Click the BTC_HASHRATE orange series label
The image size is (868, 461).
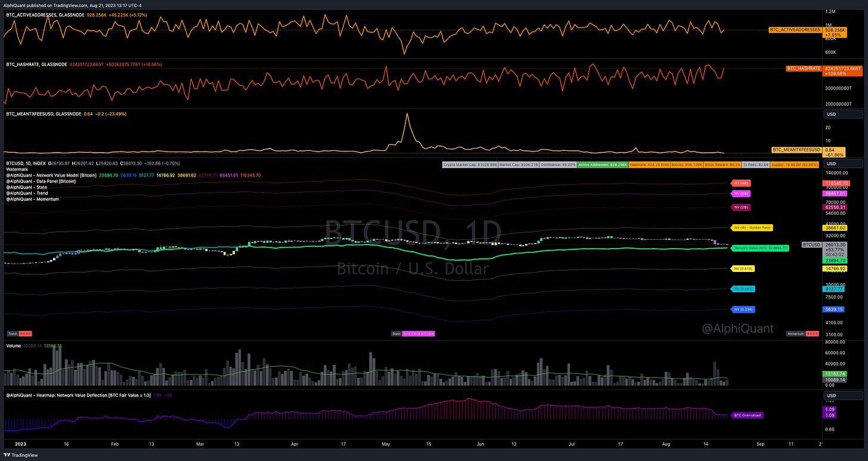tap(804, 69)
